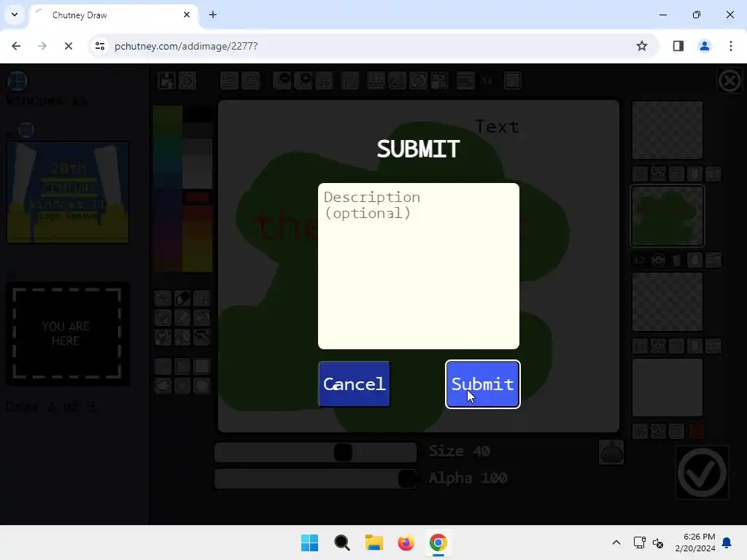Open the Chrome profile menu
This screenshot has width=747, height=560.
click(704, 46)
